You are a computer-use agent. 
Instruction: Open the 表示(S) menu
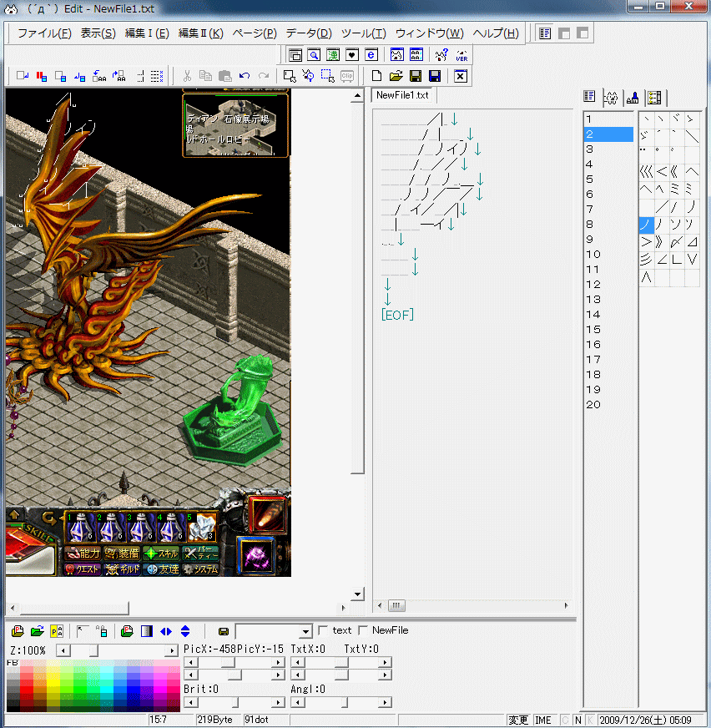(98, 33)
